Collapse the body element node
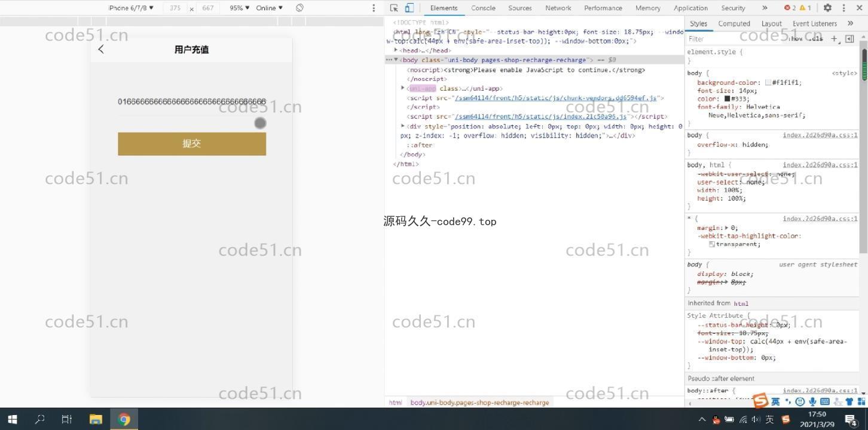This screenshot has width=868, height=430. click(x=396, y=60)
